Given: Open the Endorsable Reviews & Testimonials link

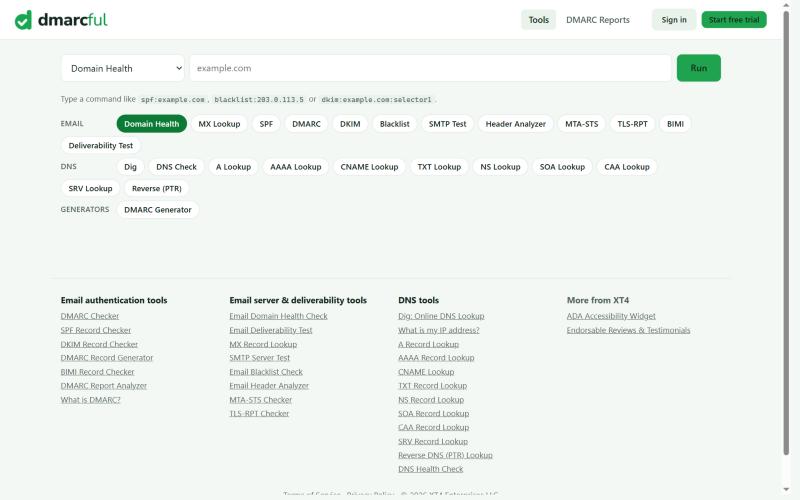Looking at the screenshot, I should tap(628, 330).
